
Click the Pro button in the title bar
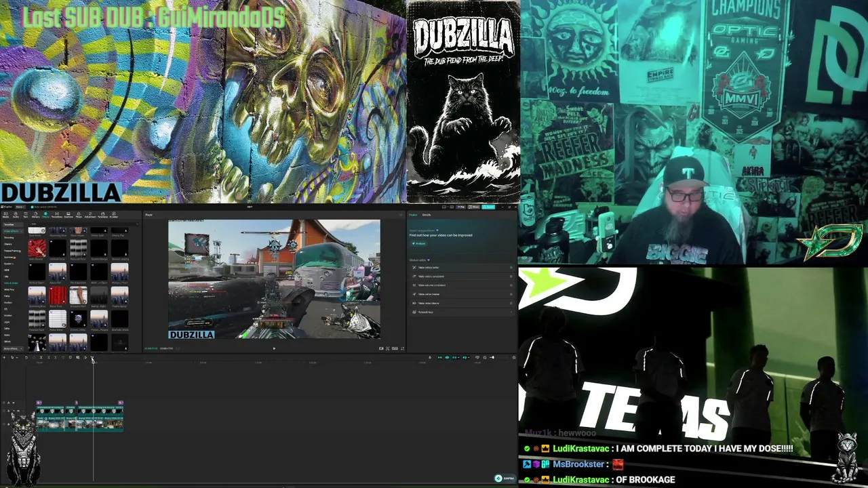pos(462,207)
